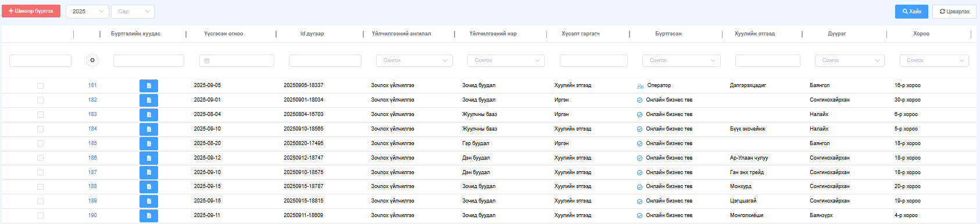
Task: Select district cell Баянзүрх
Action: coord(821,215)
